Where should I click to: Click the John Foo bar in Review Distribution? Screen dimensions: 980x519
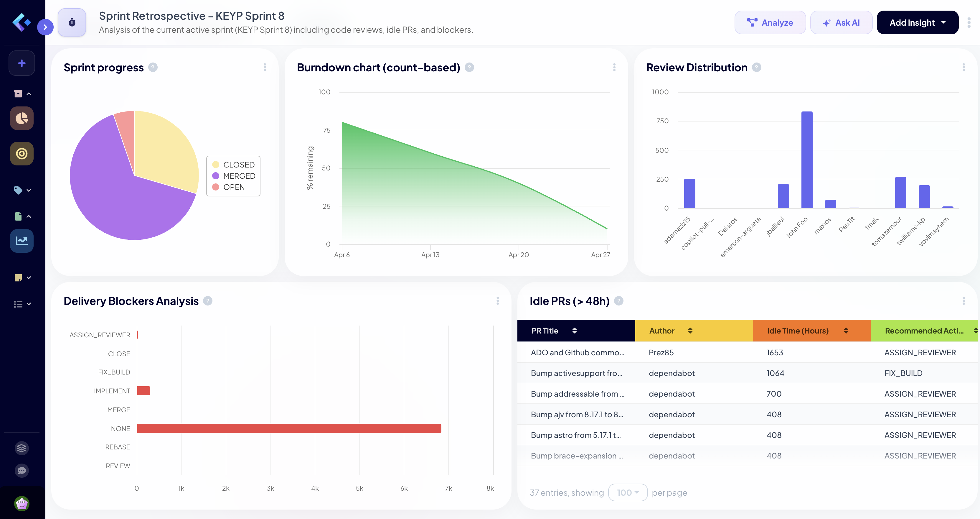pyautogui.click(x=806, y=160)
